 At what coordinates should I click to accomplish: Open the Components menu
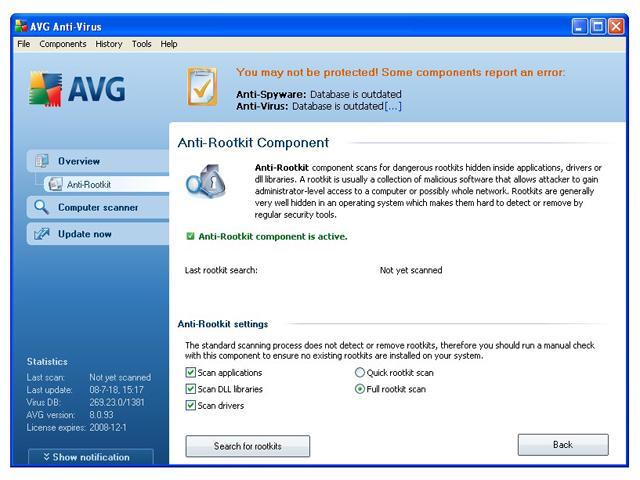[x=63, y=44]
